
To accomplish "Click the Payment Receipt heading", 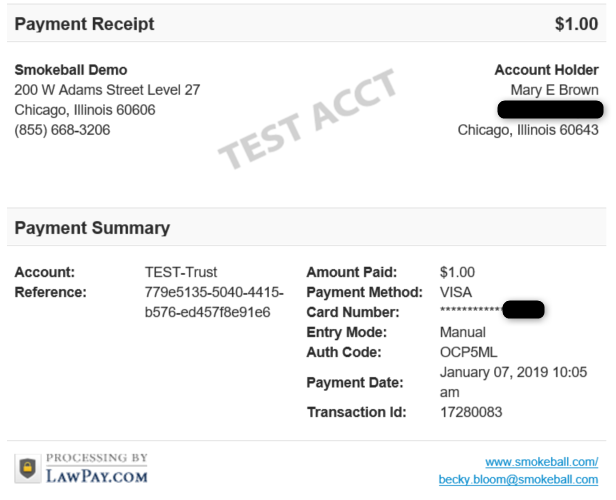I will [x=85, y=24].
